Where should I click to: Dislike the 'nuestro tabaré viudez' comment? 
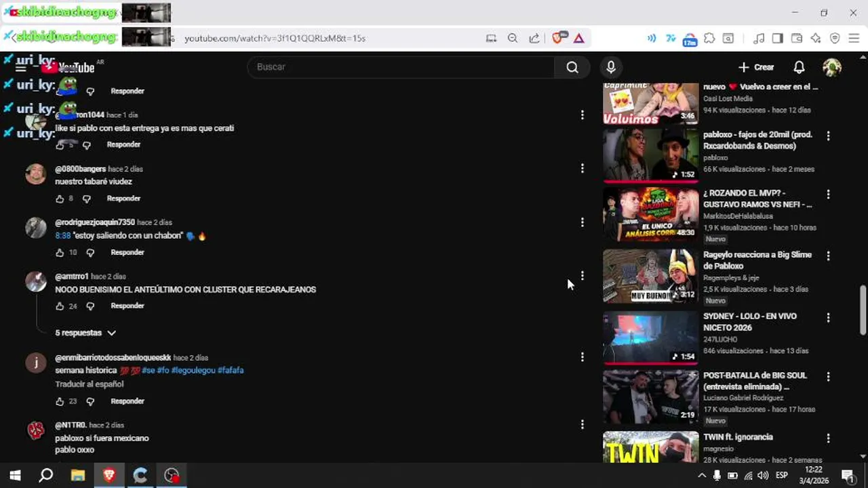point(86,199)
